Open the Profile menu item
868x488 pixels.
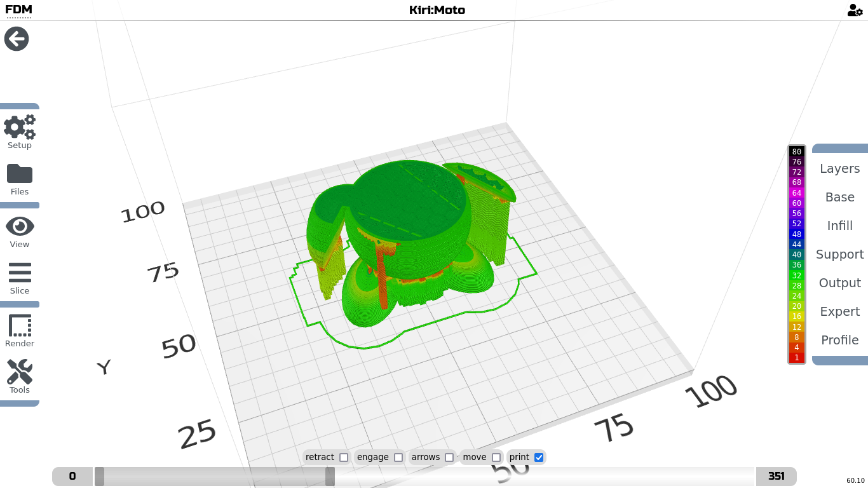[839, 340]
